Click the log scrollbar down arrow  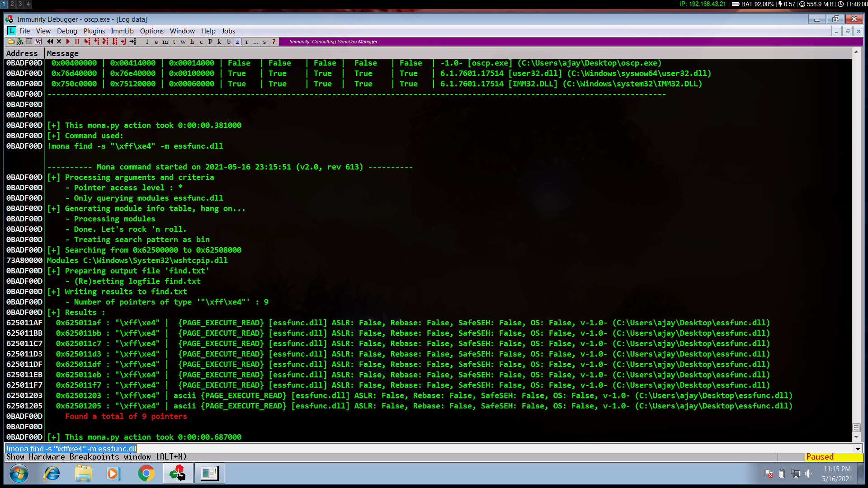point(856,437)
